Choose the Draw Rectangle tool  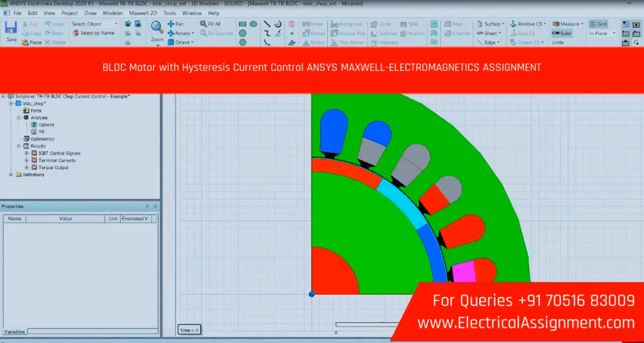click(x=242, y=24)
